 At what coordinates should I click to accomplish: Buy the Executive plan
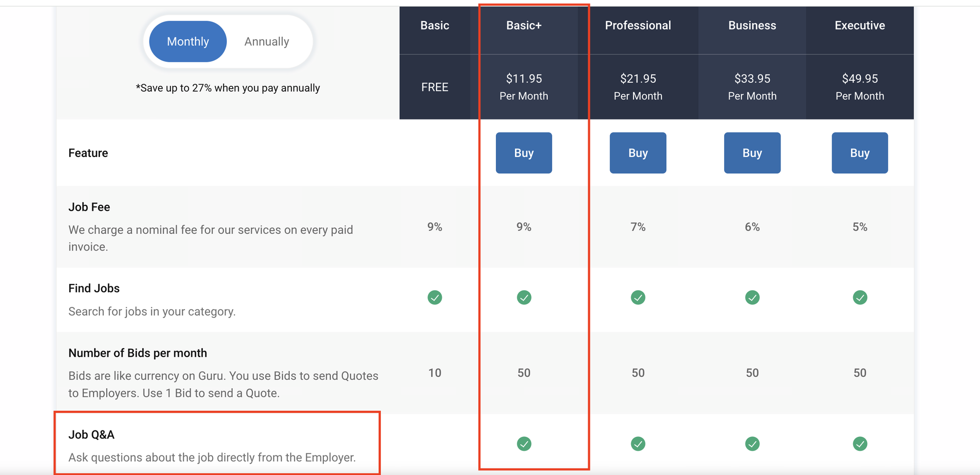[x=860, y=153]
